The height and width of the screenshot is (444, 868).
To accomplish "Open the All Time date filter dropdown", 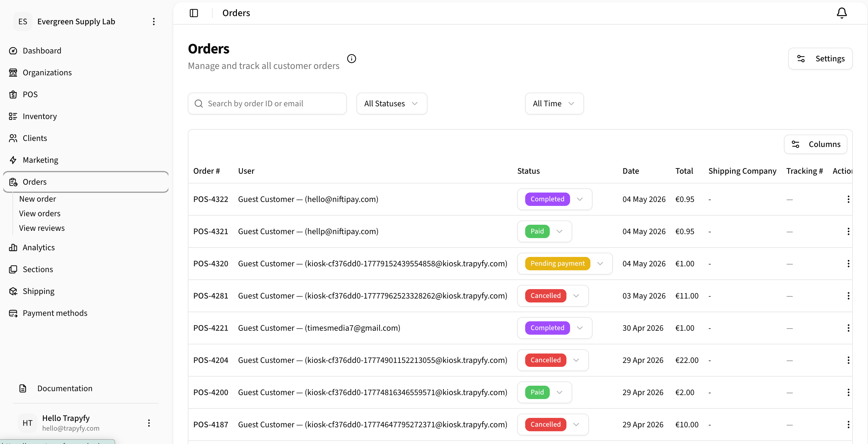I will point(554,104).
